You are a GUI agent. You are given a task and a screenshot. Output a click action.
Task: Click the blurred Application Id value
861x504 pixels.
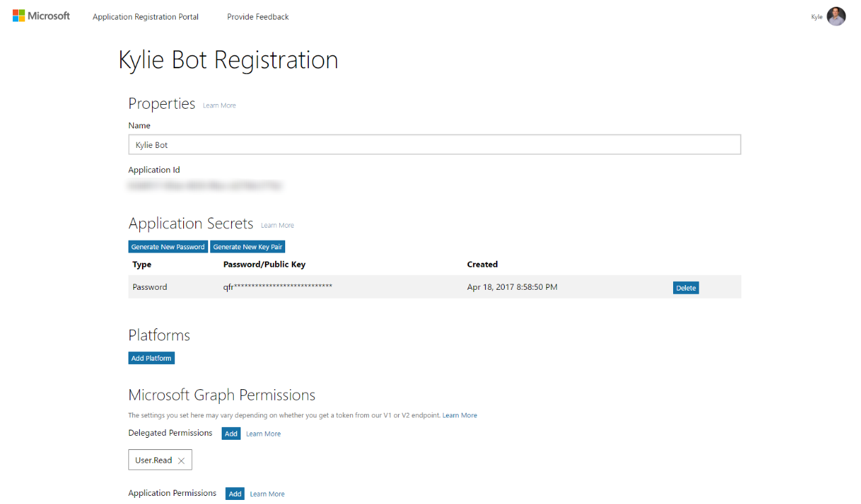pyautogui.click(x=205, y=185)
